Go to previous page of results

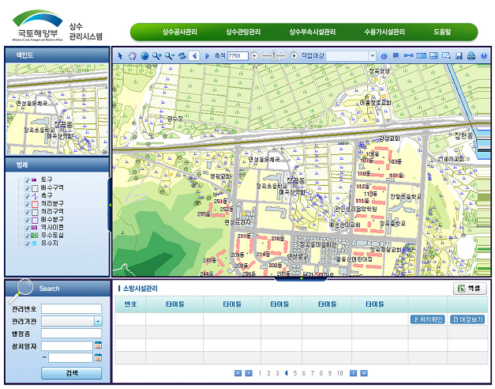tap(249, 373)
